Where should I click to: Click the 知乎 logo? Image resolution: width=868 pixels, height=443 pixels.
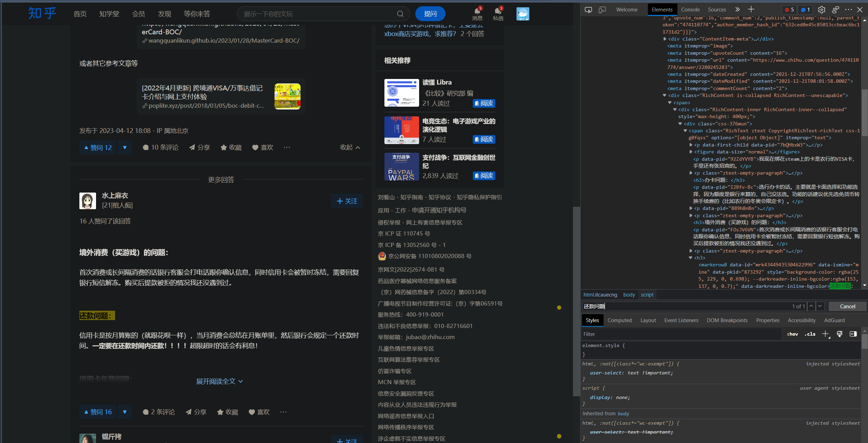point(42,14)
